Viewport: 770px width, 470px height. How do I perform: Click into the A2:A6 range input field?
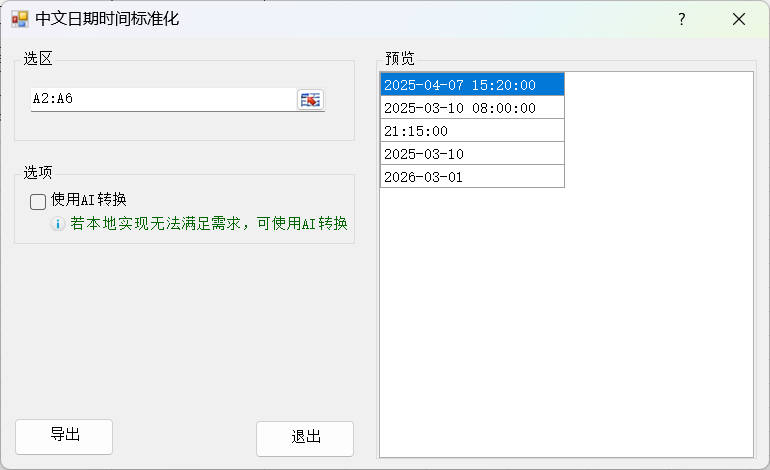coord(160,99)
